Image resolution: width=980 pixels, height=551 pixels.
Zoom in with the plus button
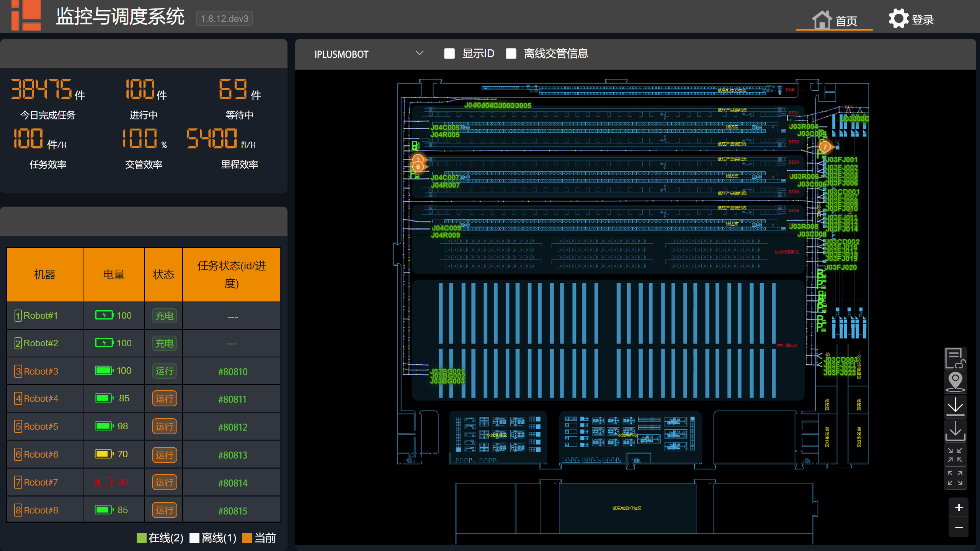959,508
